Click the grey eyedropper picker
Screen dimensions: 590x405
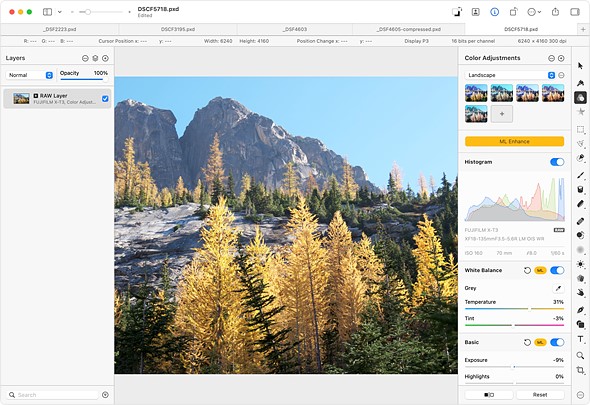click(558, 288)
